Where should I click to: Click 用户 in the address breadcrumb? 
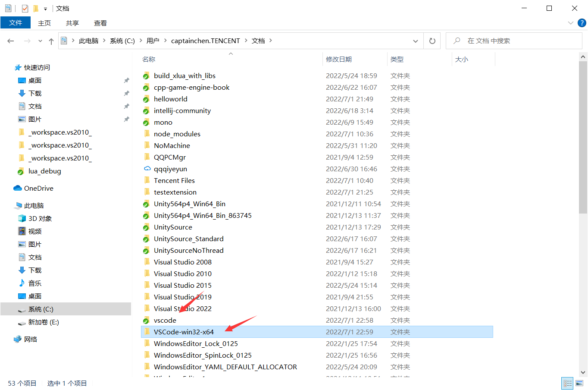click(x=153, y=41)
